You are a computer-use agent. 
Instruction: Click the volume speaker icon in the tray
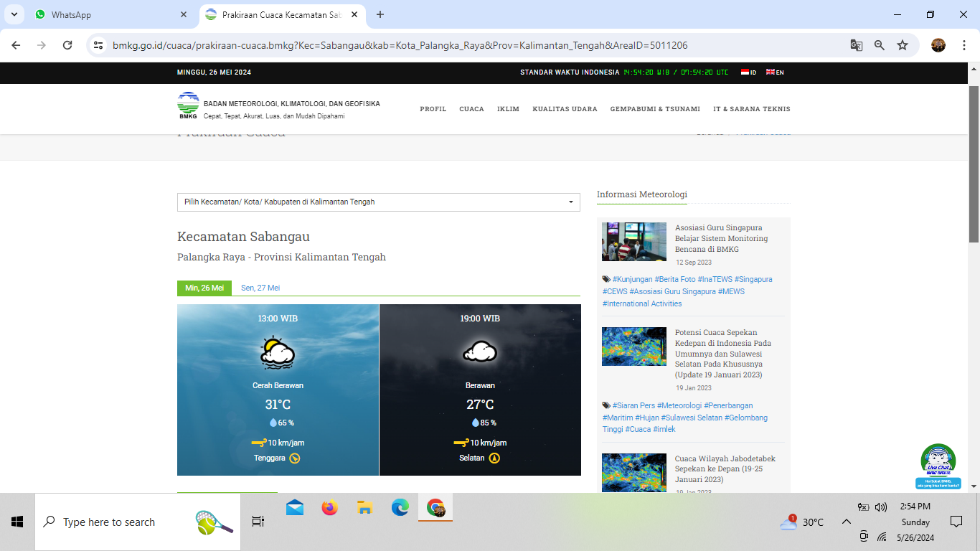(x=881, y=507)
